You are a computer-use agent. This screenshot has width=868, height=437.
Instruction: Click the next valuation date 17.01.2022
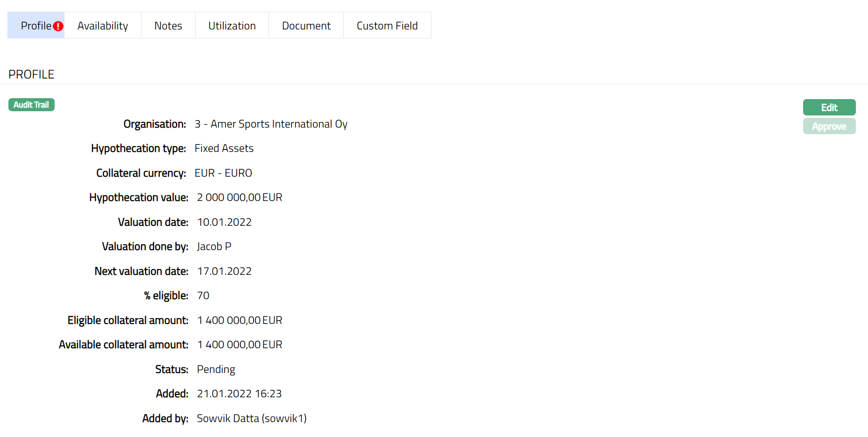point(224,271)
